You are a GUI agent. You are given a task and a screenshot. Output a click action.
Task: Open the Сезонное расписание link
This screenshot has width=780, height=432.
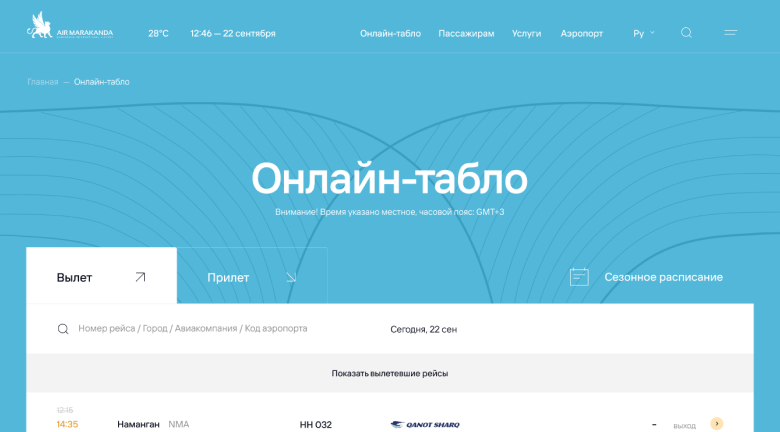click(x=663, y=277)
